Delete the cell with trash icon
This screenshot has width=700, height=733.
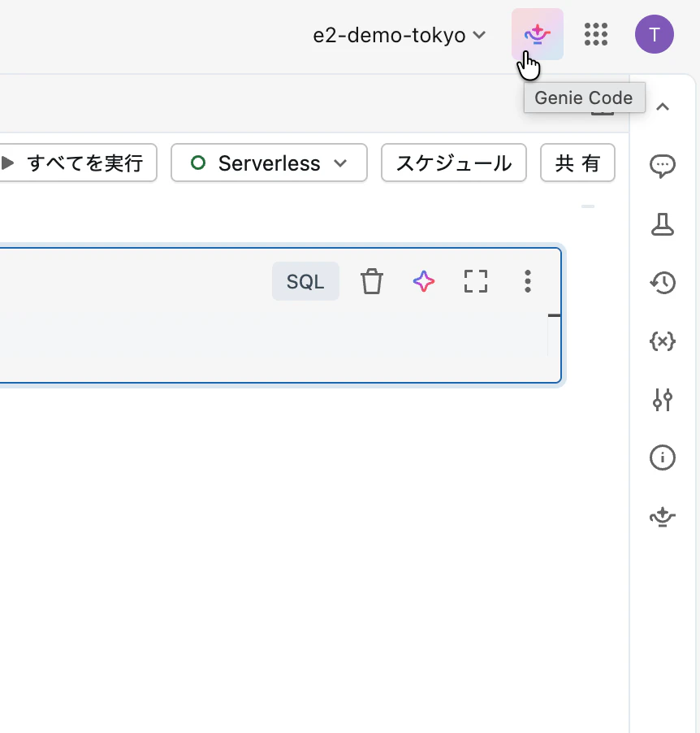tap(372, 281)
